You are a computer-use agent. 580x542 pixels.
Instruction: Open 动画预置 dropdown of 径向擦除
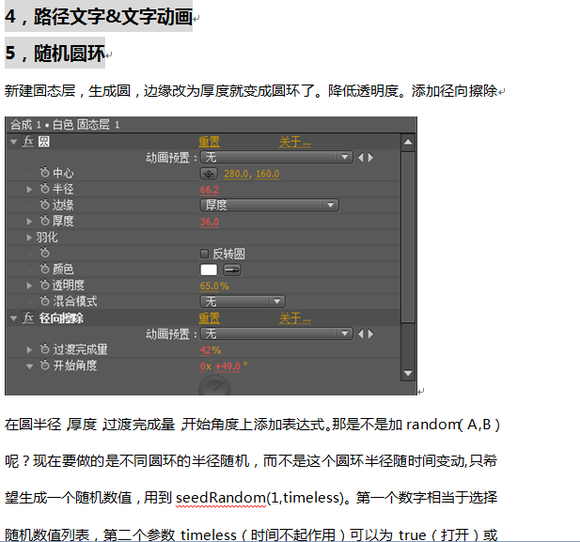click(x=276, y=334)
